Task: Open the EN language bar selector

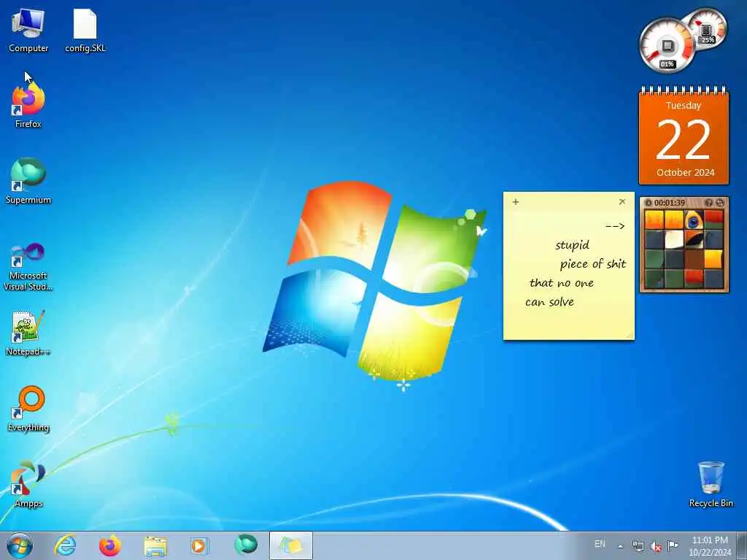Action: (600, 544)
